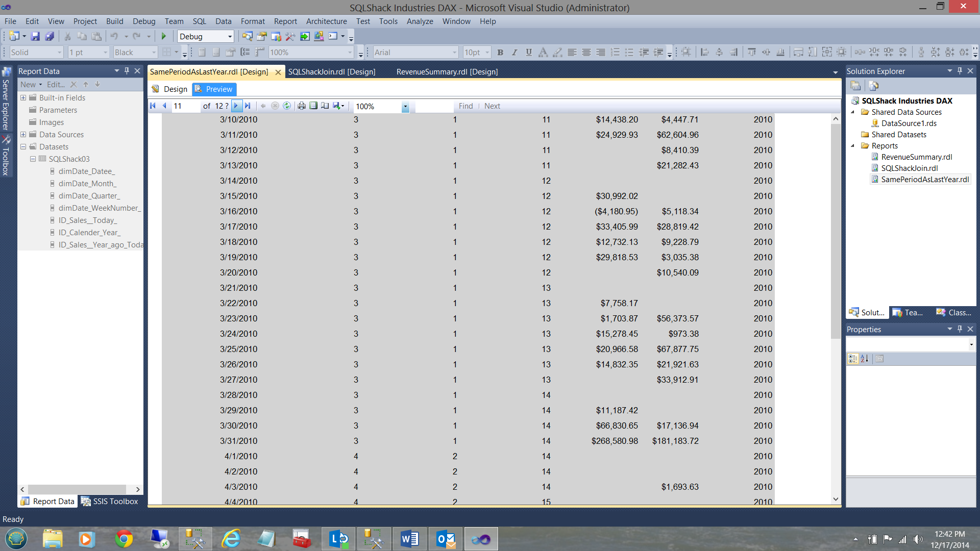The image size is (980, 551).
Task: Switch to print layout view
Action: pyautogui.click(x=313, y=106)
